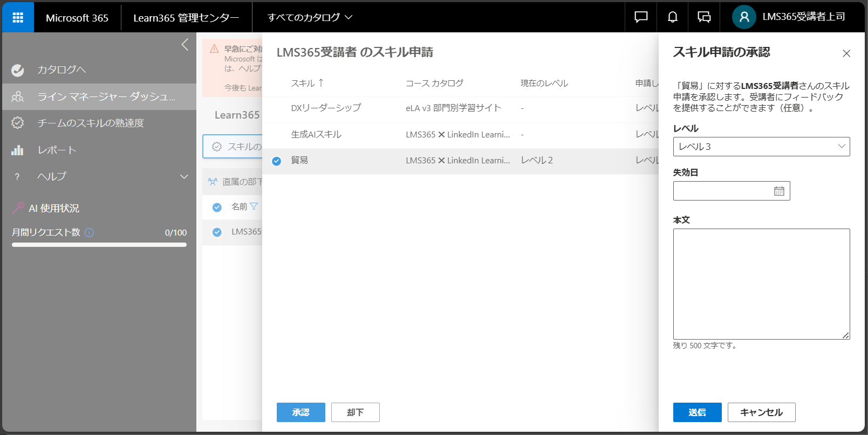Viewport: 868px width, 435px height.
Task: Expand the ヘルプ menu chevron
Action: click(x=184, y=176)
